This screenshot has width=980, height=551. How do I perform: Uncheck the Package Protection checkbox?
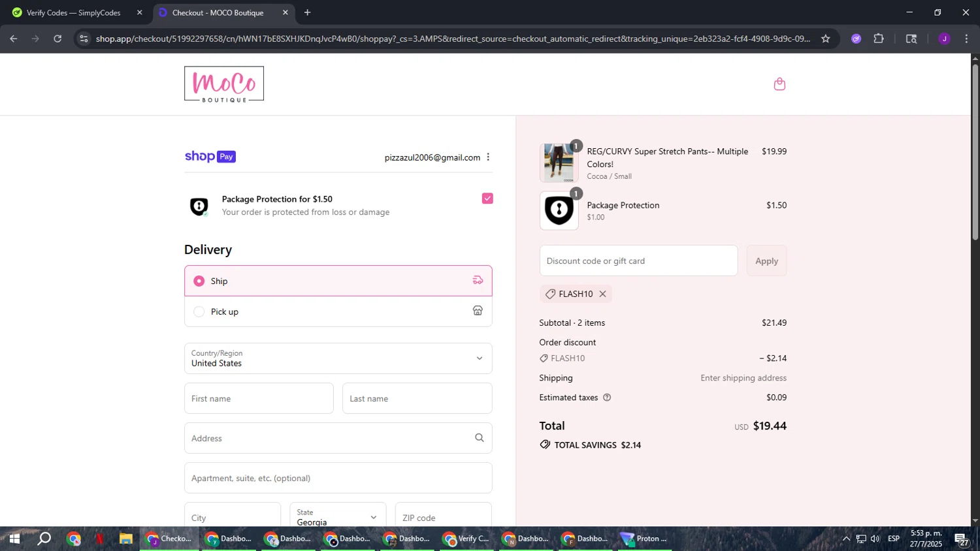(487, 198)
